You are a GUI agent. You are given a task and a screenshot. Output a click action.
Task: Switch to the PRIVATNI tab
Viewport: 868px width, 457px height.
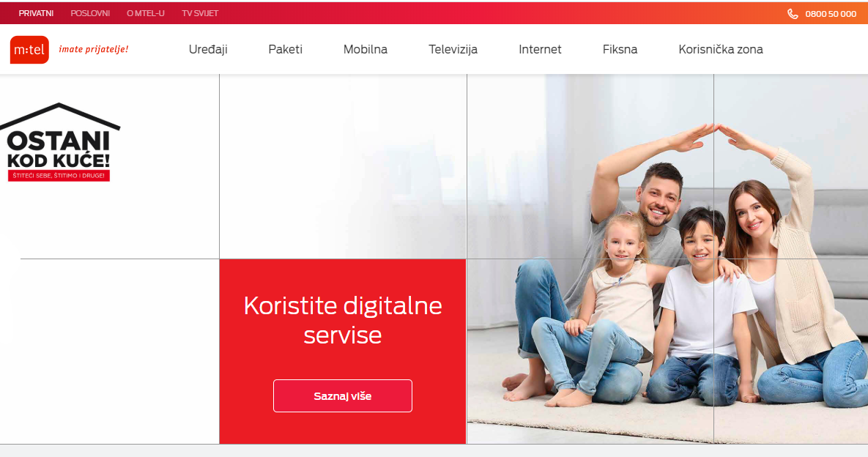(36, 13)
